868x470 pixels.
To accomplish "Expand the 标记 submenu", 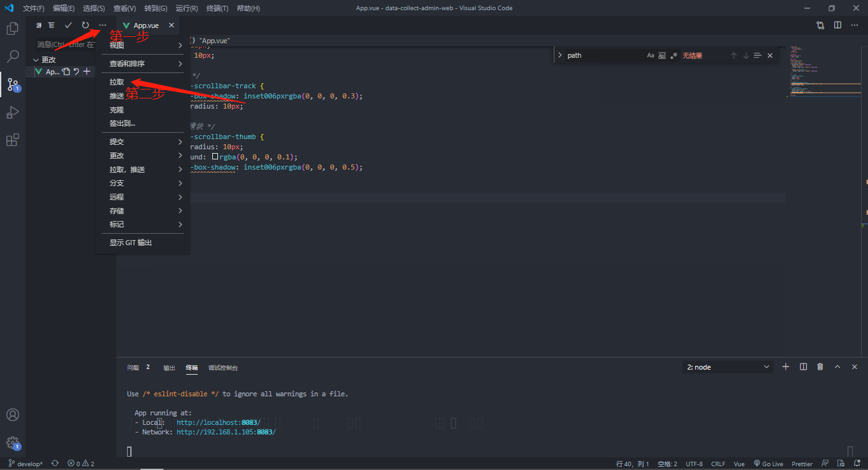I will 142,224.
